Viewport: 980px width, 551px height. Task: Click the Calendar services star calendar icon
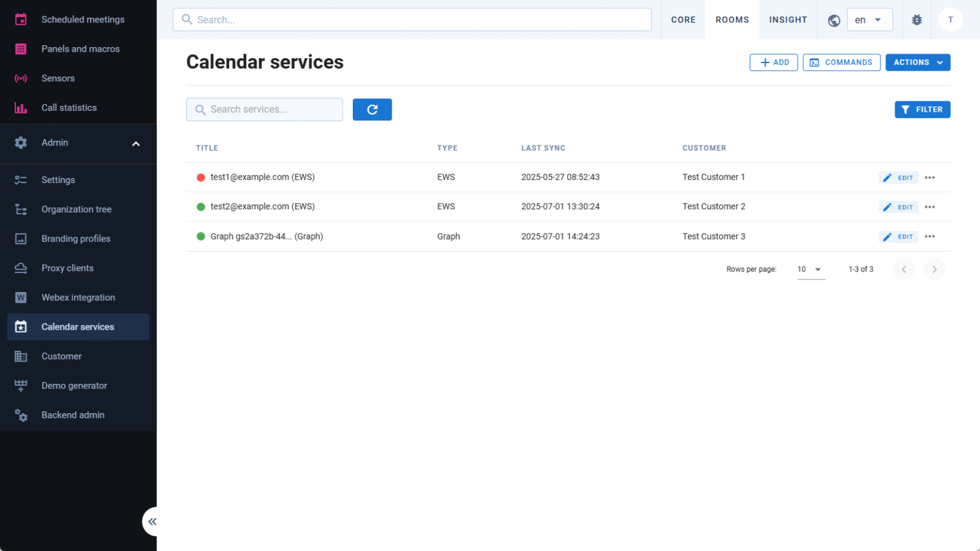pyautogui.click(x=20, y=327)
